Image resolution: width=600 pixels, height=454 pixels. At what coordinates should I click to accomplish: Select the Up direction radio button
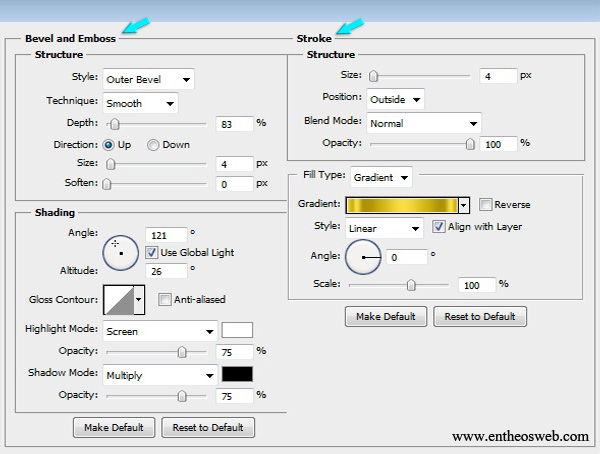[109, 145]
